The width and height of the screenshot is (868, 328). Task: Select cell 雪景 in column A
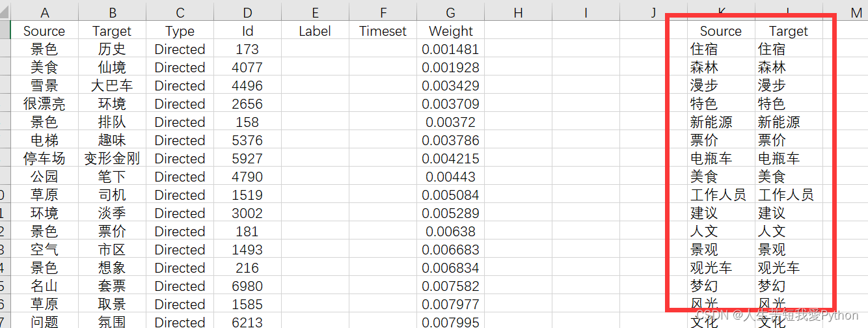(44, 85)
